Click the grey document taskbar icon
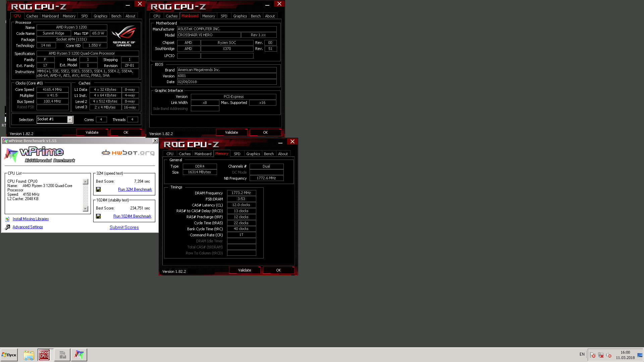Screen dimensions: 644x362 pyautogui.click(x=62, y=355)
